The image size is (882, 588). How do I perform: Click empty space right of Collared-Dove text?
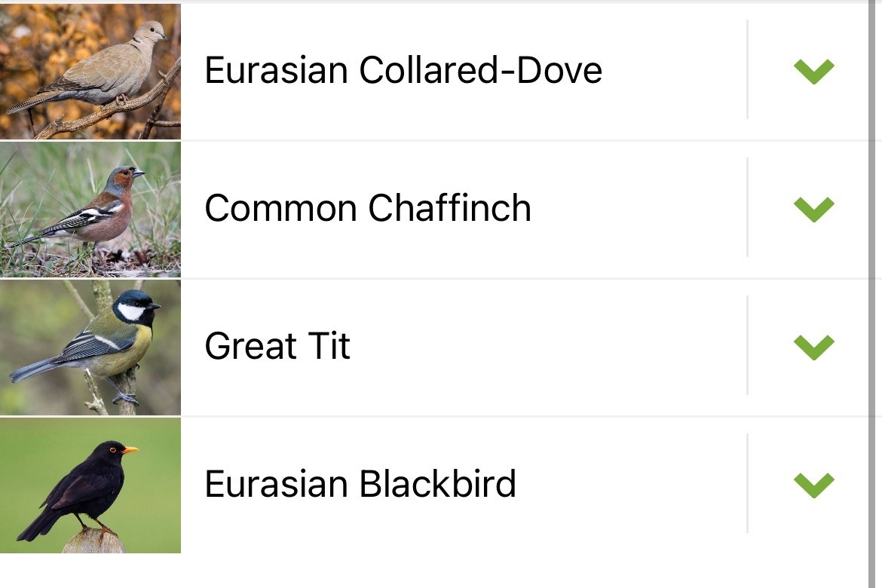point(674,72)
